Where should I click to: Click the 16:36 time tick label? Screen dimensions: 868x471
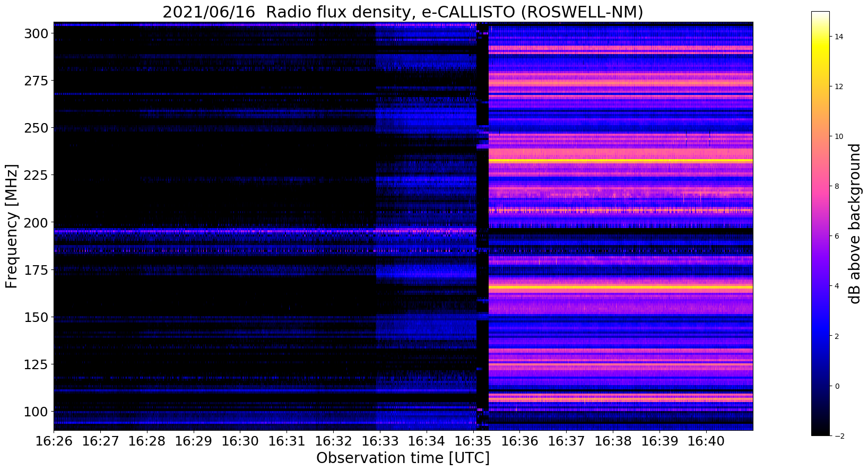520,441
